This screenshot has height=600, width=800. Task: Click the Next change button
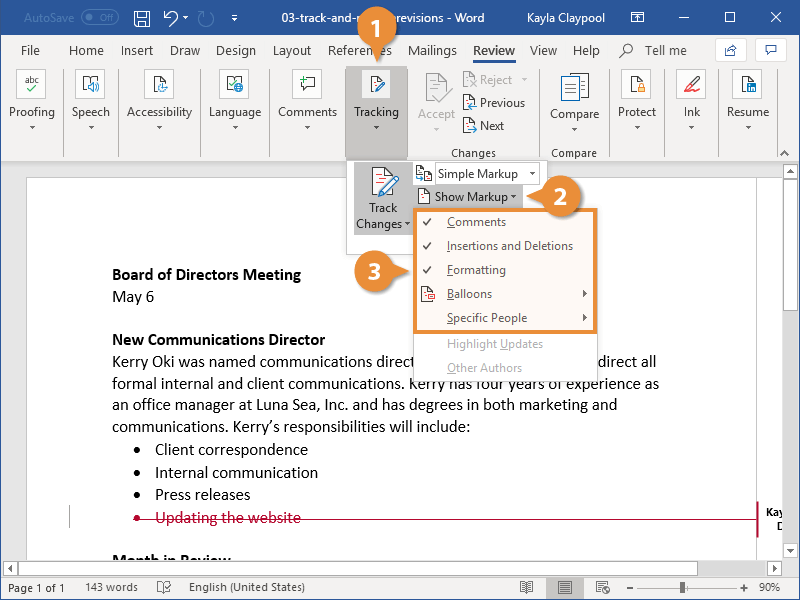(483, 126)
